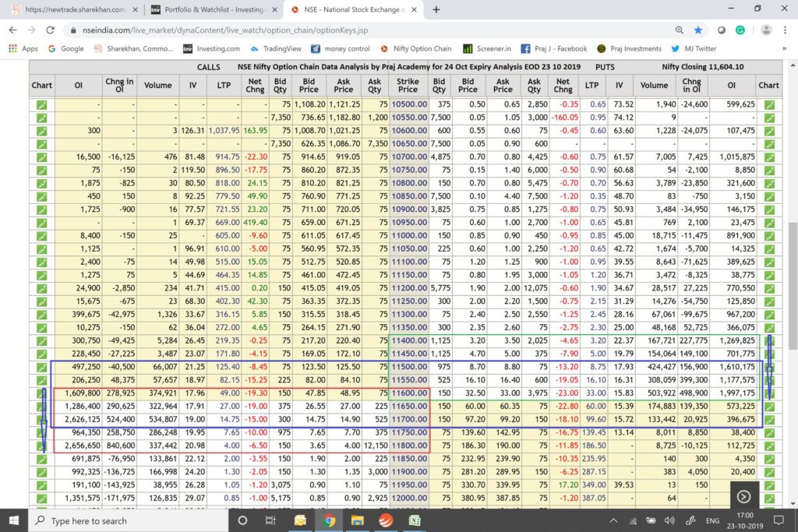Click the zoom magnifier icon in address bar
Image resolution: width=798 pixels, height=532 pixels.
coord(680,30)
